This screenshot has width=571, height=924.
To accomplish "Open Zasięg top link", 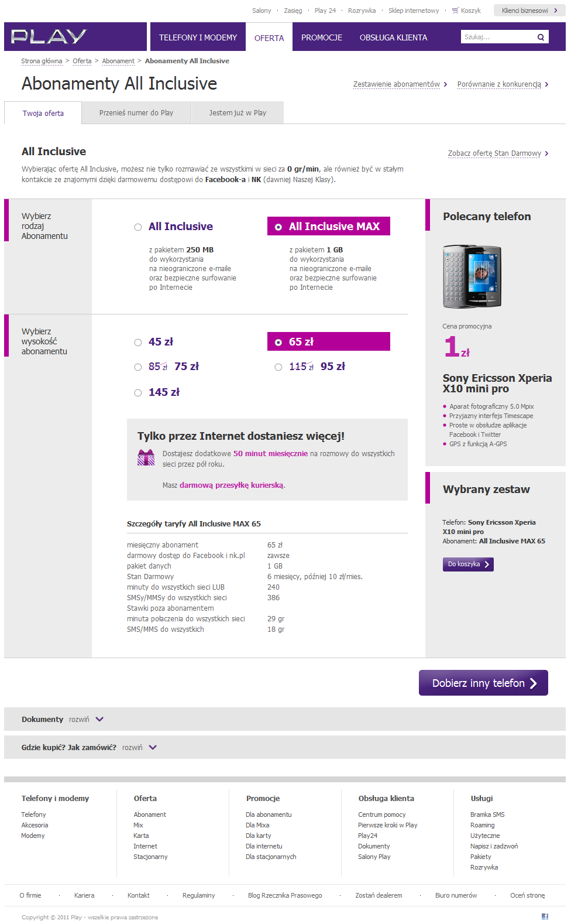I will (293, 11).
